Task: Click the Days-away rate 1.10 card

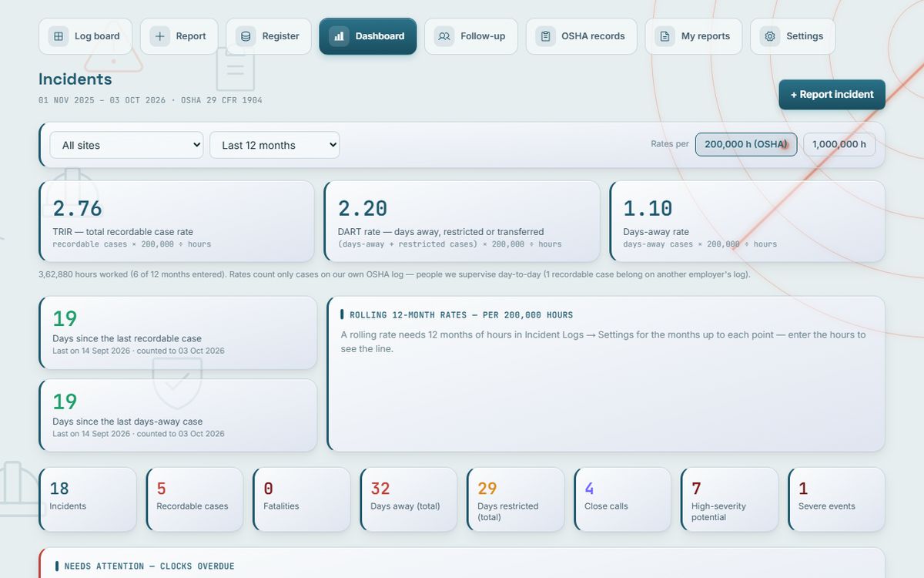Action: point(748,222)
